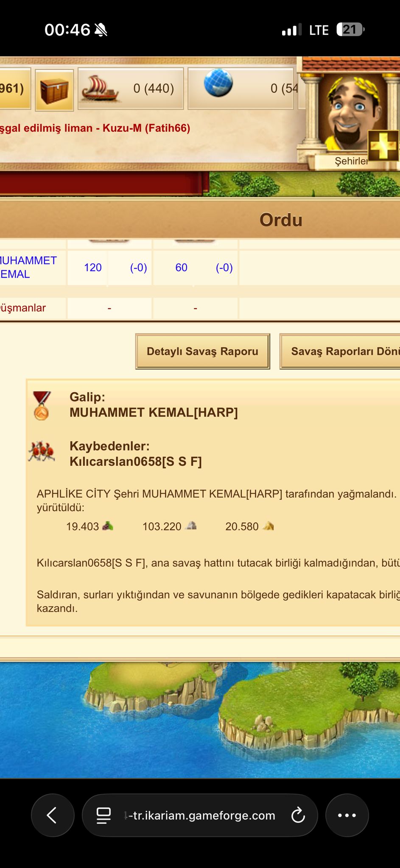
Task: Select the MUHAMMET KEMAL row name
Action: click(28, 267)
